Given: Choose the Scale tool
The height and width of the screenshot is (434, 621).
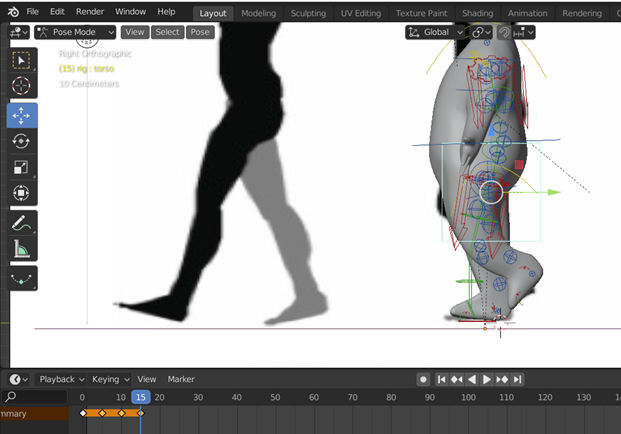Looking at the screenshot, I should pyautogui.click(x=21, y=167).
